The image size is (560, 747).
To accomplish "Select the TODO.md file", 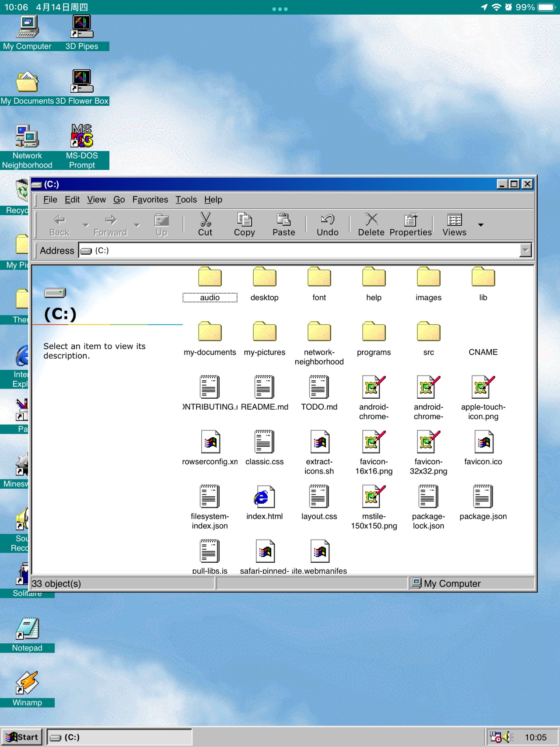I will (319, 394).
